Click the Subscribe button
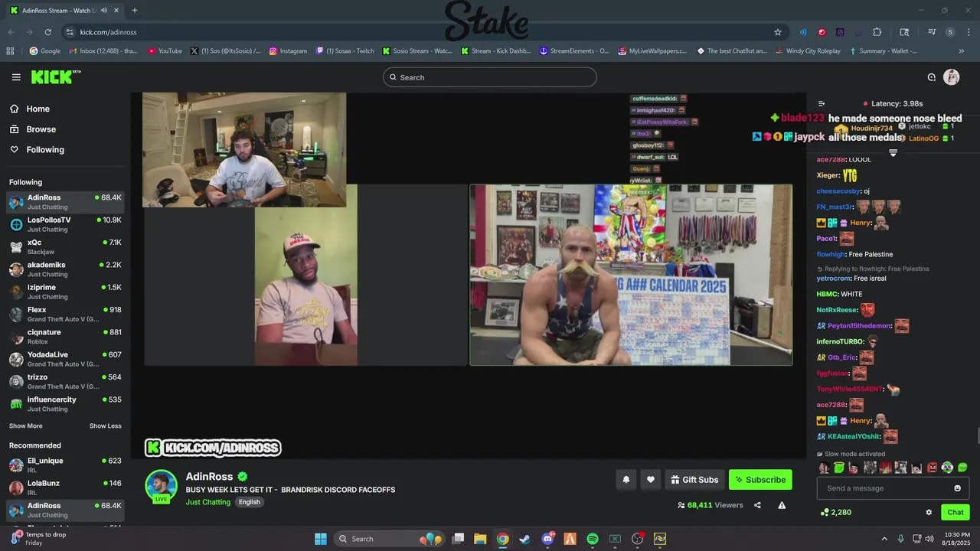Image resolution: width=980 pixels, height=551 pixels. coord(760,480)
